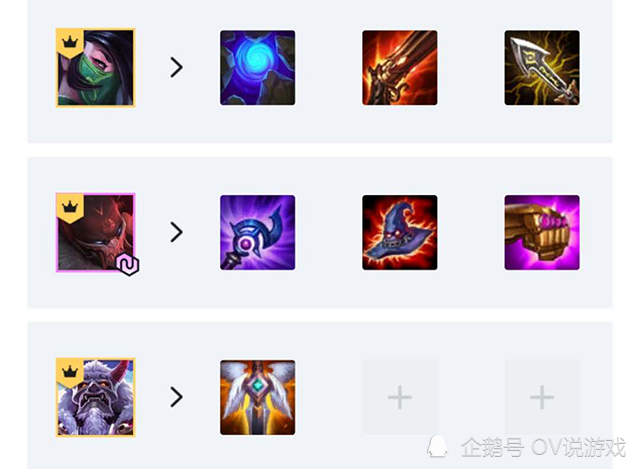
Task: Click the penguin logo in the watermark
Action: [x=437, y=446]
